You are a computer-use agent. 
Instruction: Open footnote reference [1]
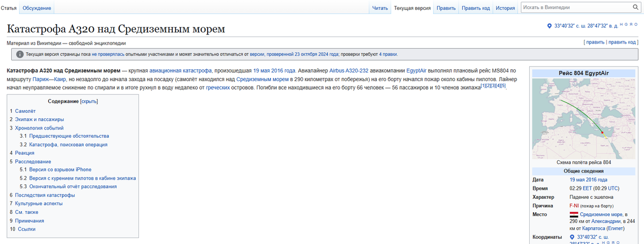[483, 85]
